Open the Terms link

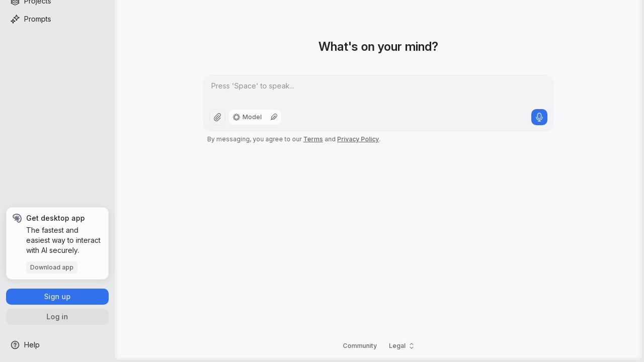(x=313, y=139)
